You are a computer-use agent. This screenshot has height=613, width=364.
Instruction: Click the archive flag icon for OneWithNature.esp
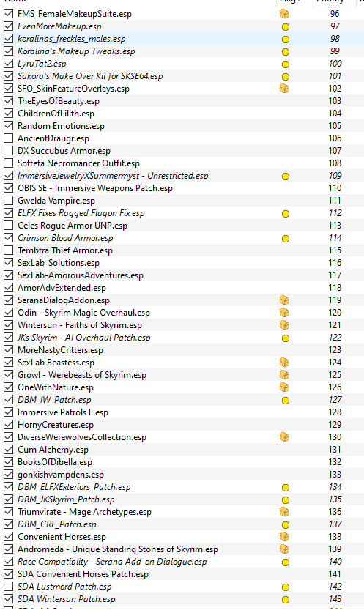coord(284,387)
